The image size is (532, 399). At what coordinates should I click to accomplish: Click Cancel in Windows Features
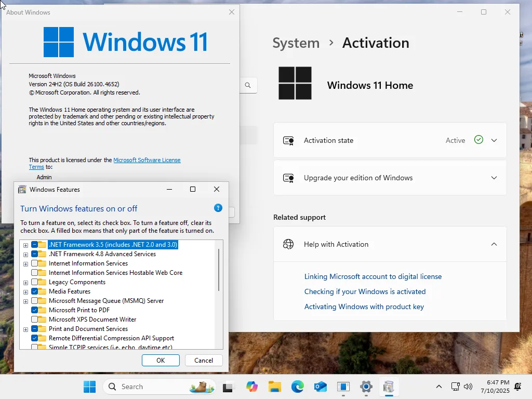point(204,361)
